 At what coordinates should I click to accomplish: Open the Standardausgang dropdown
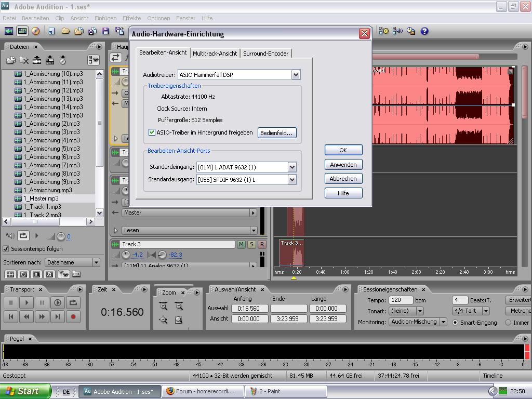pos(292,179)
